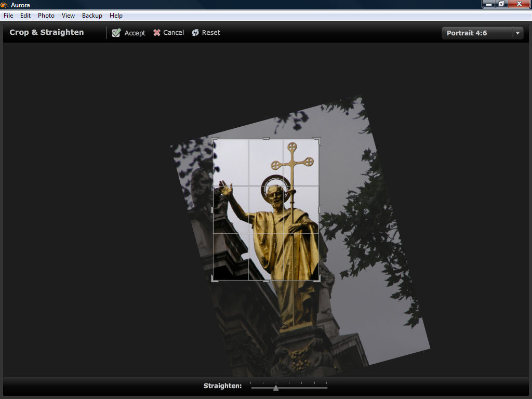Click the bottom-left crop corner handle

tap(214, 280)
